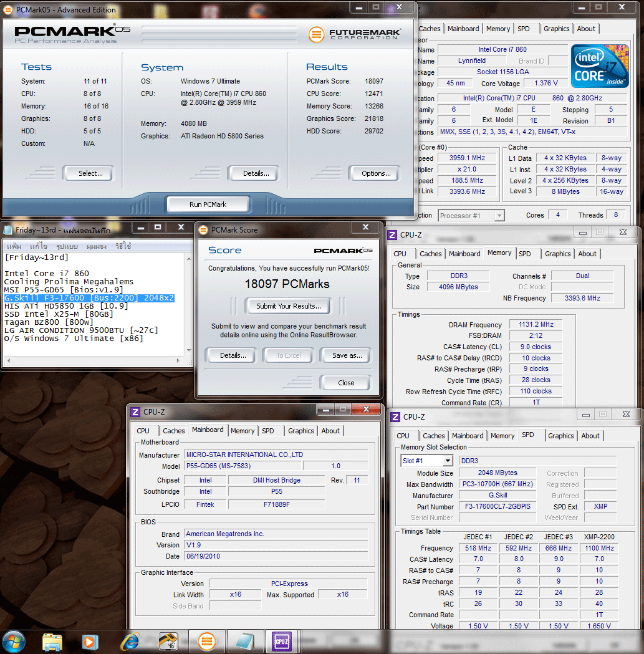Image resolution: width=644 pixels, height=654 pixels.
Task: Click the Intel Core i7 860 name field
Action: (502, 50)
